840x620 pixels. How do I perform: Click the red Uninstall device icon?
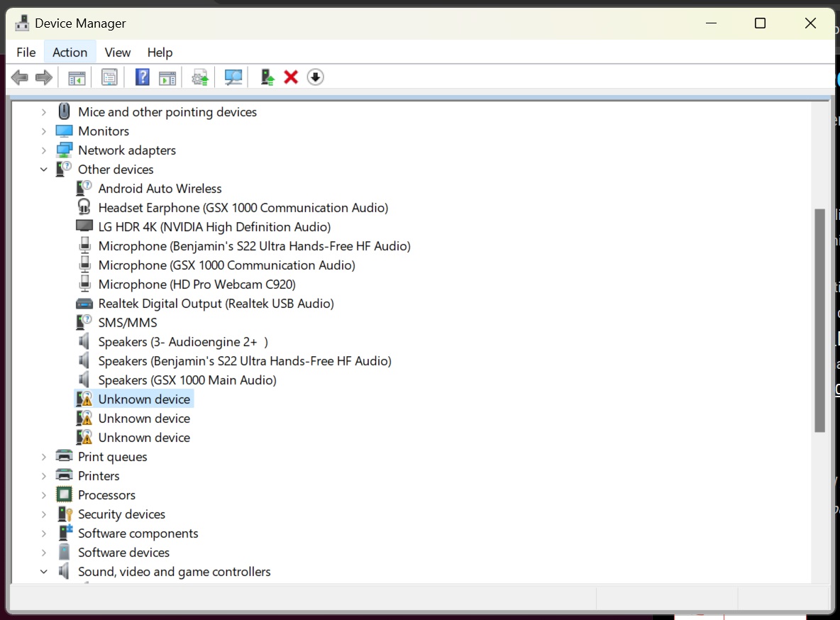coord(291,77)
